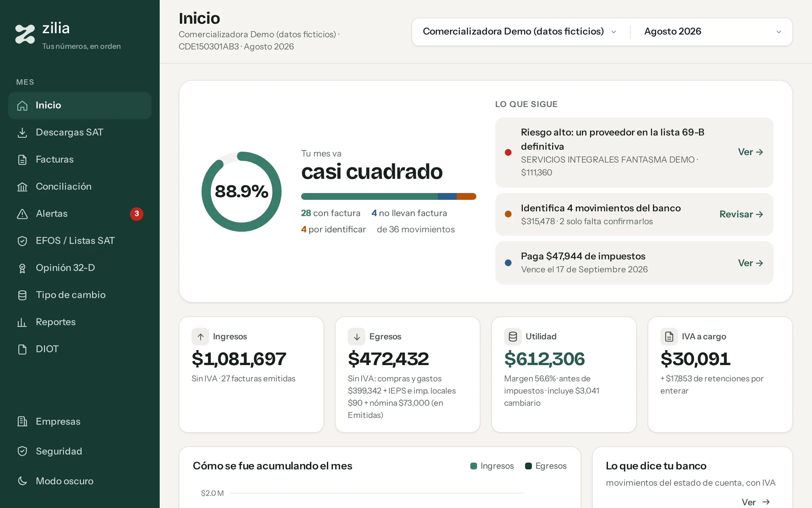
Task: Click the Empresas building icon
Action: [22, 422]
